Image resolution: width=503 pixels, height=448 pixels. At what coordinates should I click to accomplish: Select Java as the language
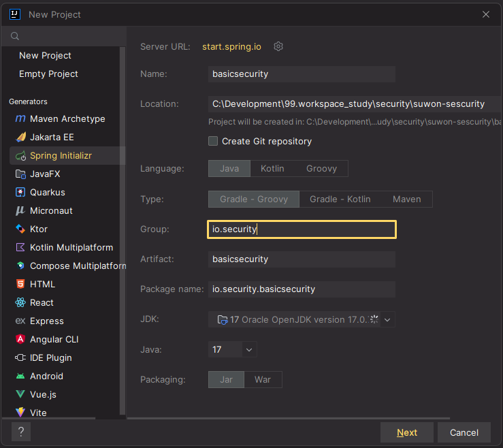coord(229,168)
